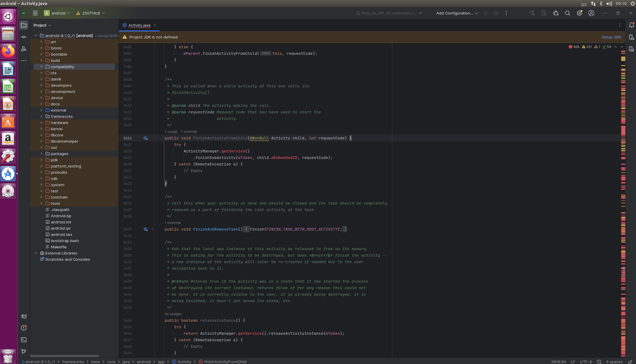Click the LF line separator indicator
Screen dimensions: 636x364
[573, 362]
